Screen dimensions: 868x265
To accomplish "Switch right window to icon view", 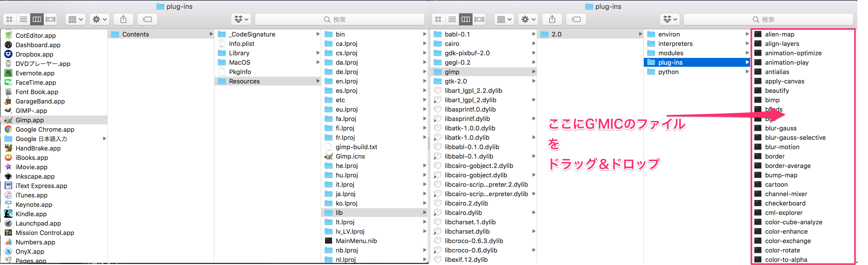I will pyautogui.click(x=438, y=20).
